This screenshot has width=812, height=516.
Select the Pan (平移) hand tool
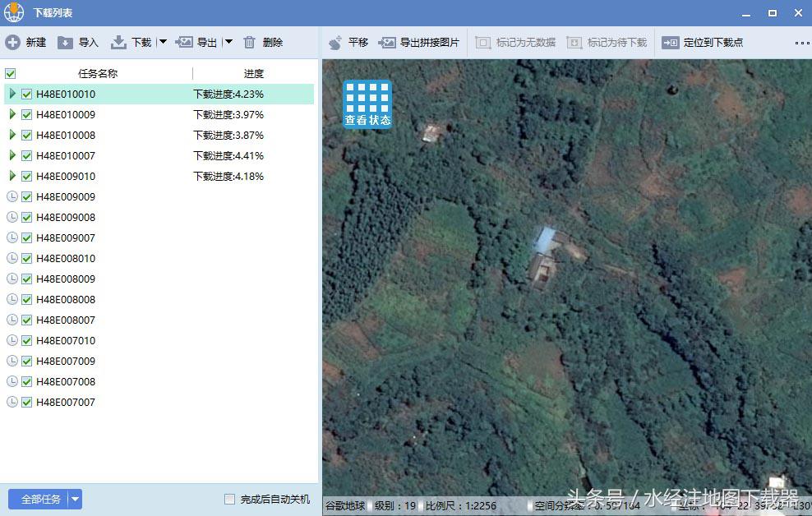click(335, 43)
